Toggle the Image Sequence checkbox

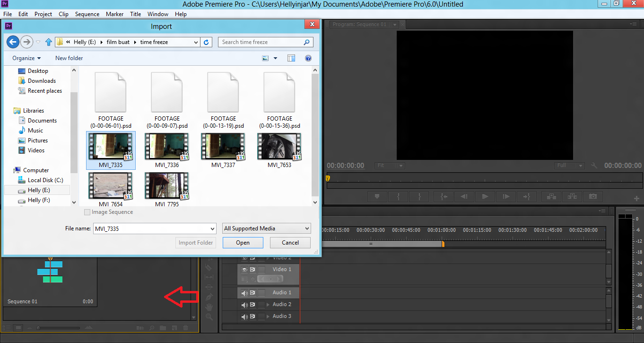tap(87, 212)
